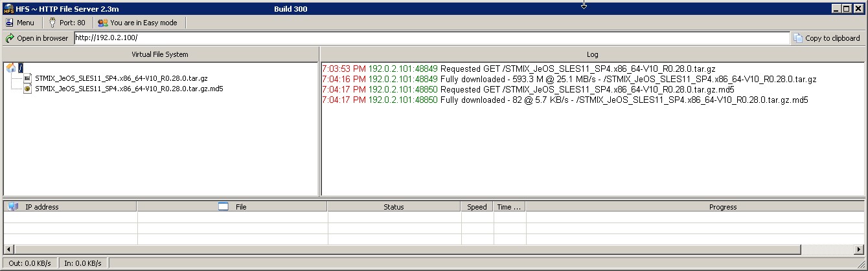Click the 7:03:53 PM Requested GET log line

tap(518, 69)
